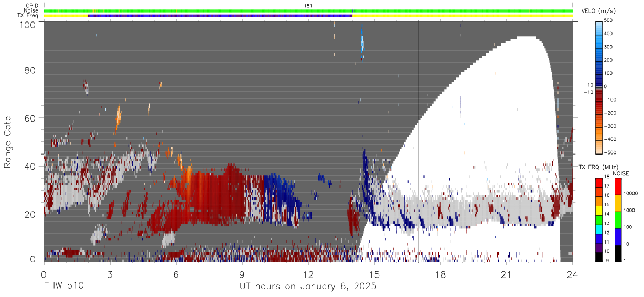Click the 18 hour tick on time axis
The height and width of the screenshot is (297, 644).
point(441,274)
